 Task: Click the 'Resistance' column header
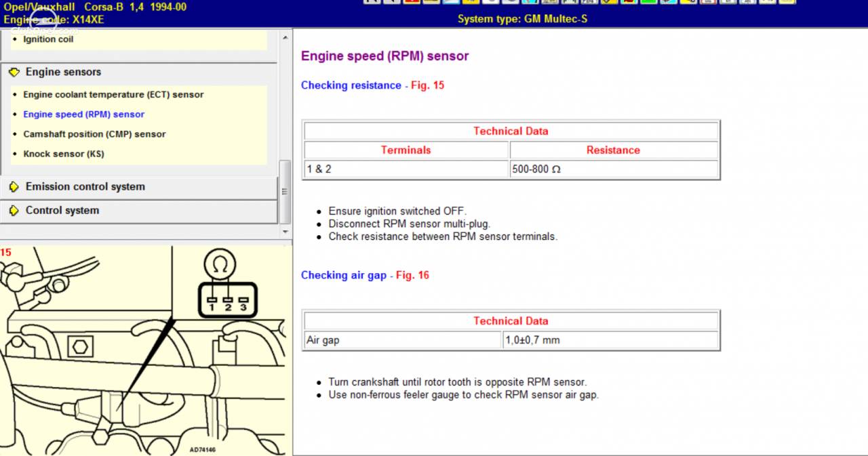pos(613,150)
